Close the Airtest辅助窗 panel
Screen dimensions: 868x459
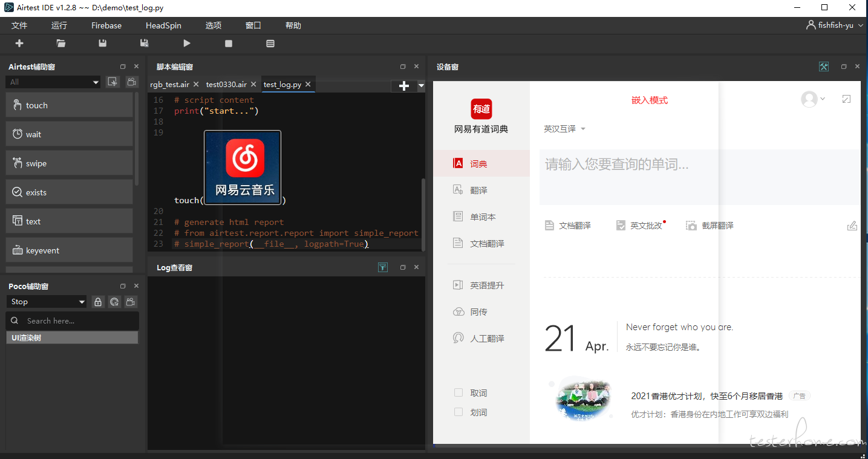point(136,67)
